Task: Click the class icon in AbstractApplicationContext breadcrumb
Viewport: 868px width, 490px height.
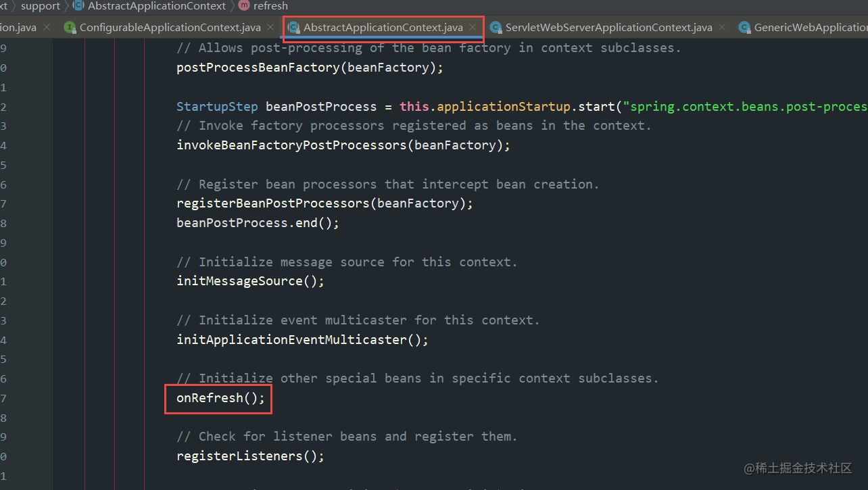Action: click(x=78, y=6)
